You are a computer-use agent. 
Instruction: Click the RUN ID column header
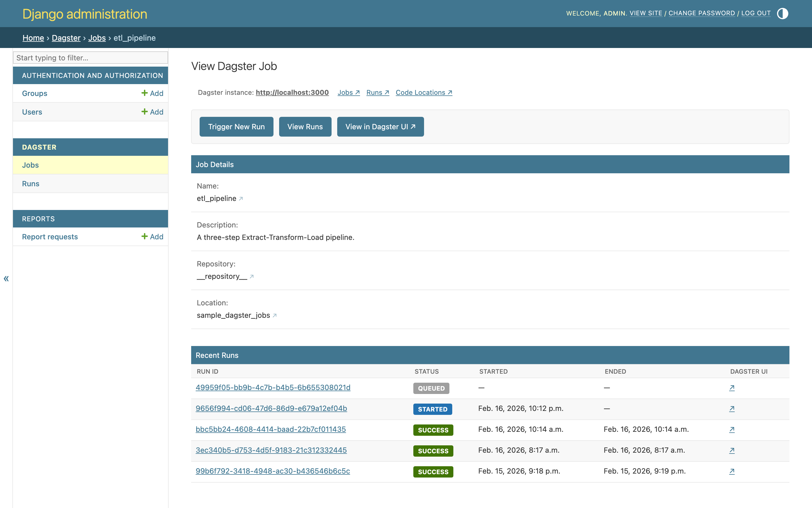tap(208, 371)
